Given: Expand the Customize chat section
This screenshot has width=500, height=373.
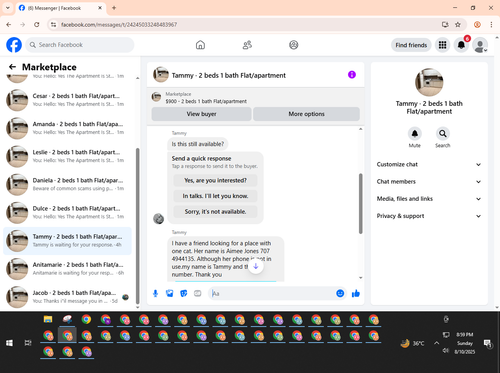Looking at the screenshot, I should tap(429, 164).
